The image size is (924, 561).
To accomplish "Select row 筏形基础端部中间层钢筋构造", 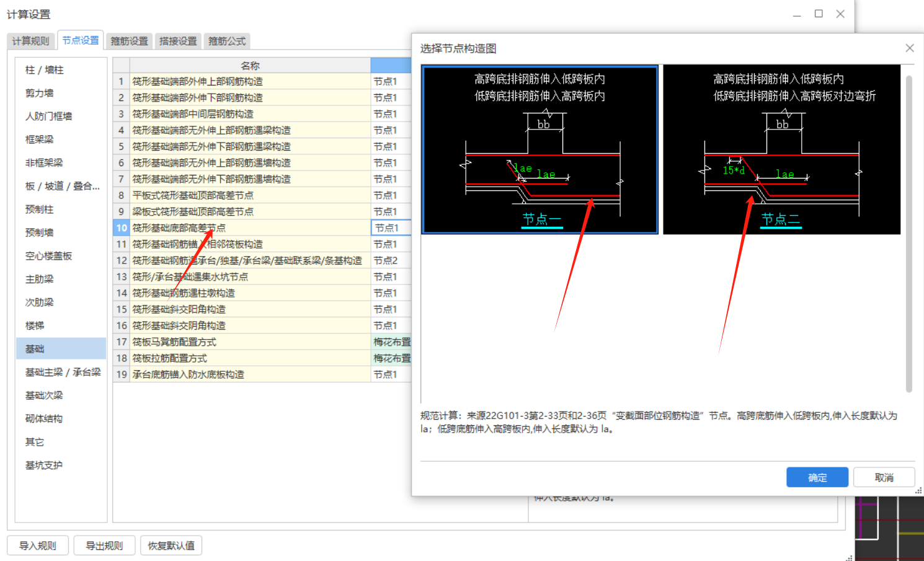I will pos(250,114).
